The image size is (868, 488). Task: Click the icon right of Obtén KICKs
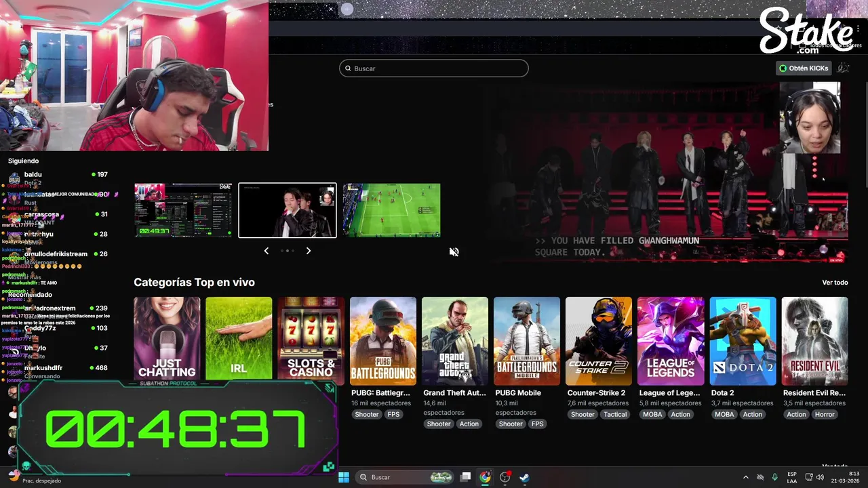843,68
